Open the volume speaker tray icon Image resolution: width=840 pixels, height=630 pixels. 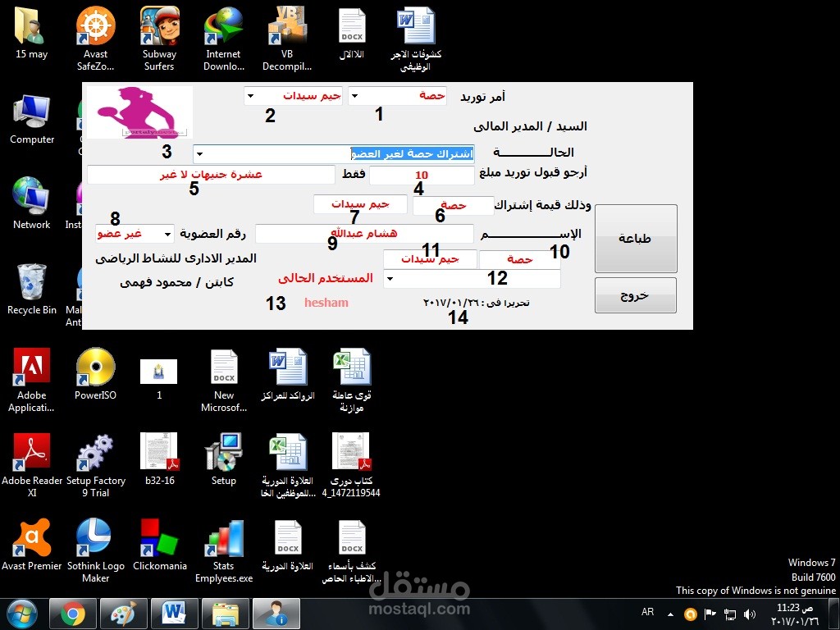750,614
